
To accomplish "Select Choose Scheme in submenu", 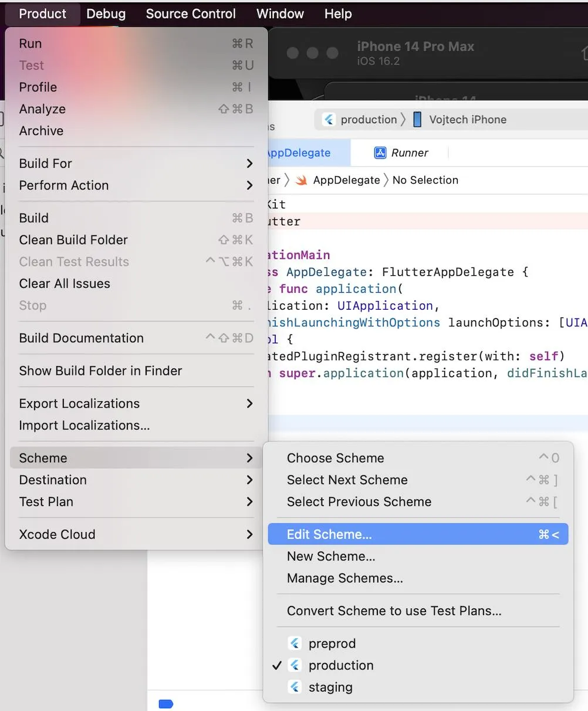I will 418,458.
